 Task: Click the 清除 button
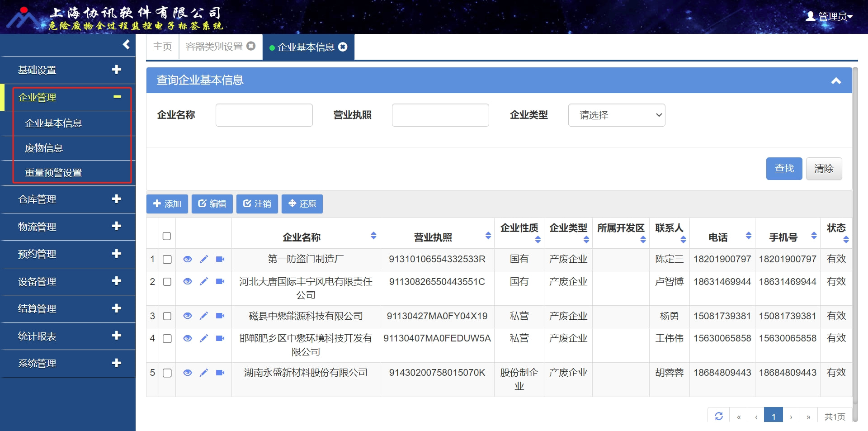[x=824, y=168]
